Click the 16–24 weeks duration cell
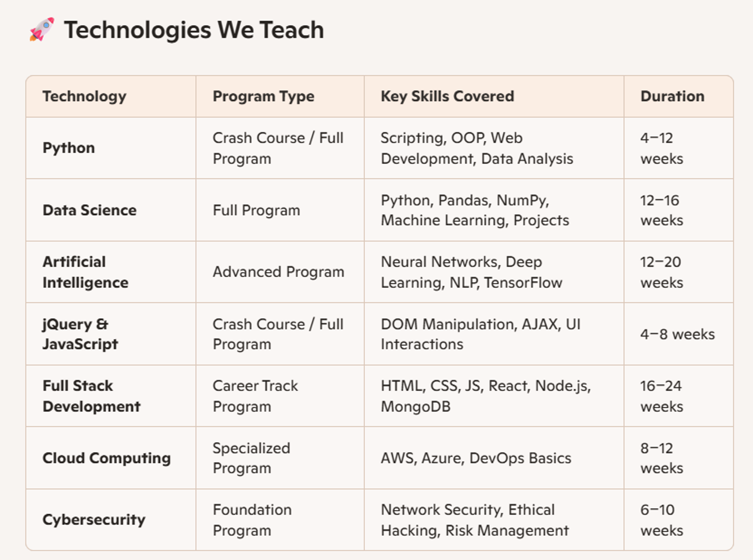 (x=661, y=396)
